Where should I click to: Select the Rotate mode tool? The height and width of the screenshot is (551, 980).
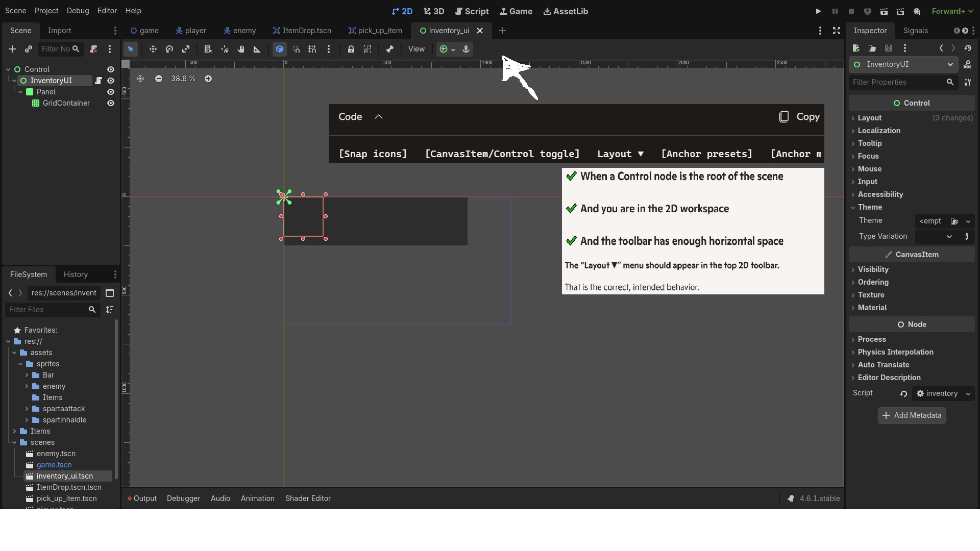169,49
